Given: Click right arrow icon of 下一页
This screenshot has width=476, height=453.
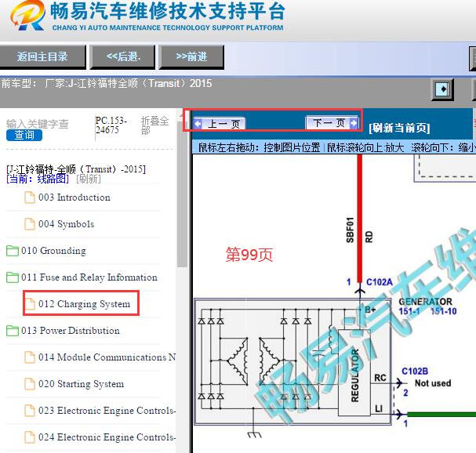Looking at the screenshot, I should coord(354,123).
